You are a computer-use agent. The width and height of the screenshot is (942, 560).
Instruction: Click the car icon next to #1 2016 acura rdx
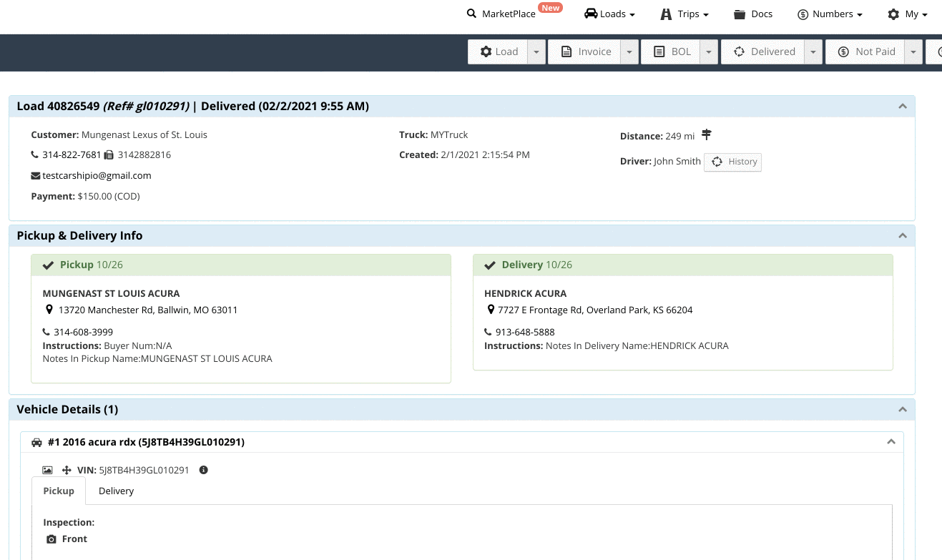(37, 443)
